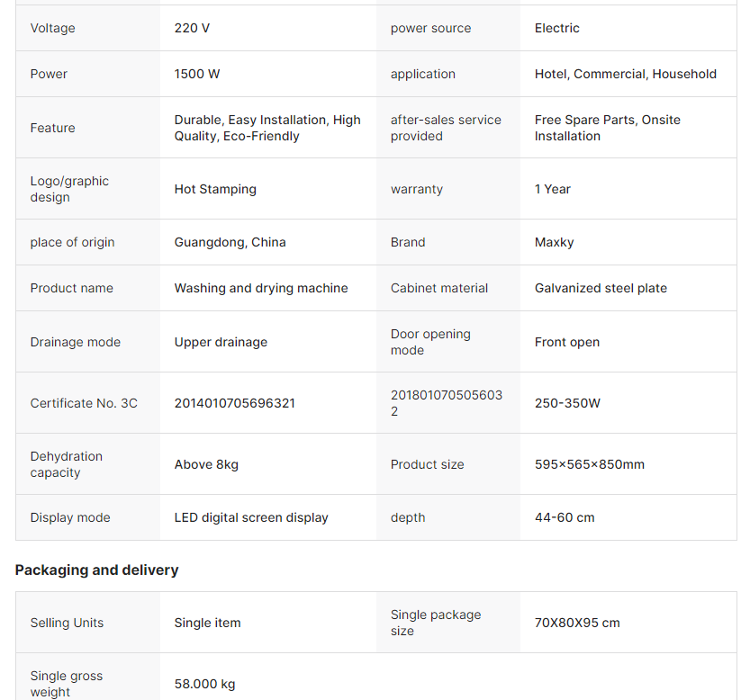Click the "LED digital screen display" value

click(x=251, y=517)
